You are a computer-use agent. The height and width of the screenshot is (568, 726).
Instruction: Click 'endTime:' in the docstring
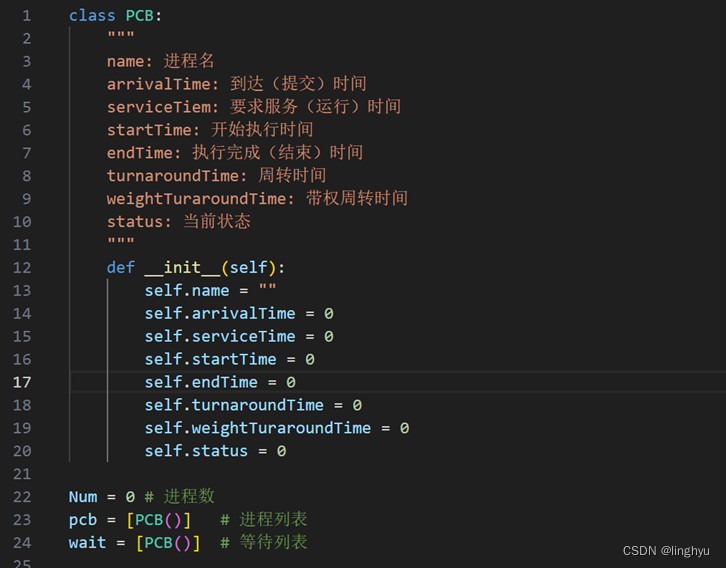point(144,153)
